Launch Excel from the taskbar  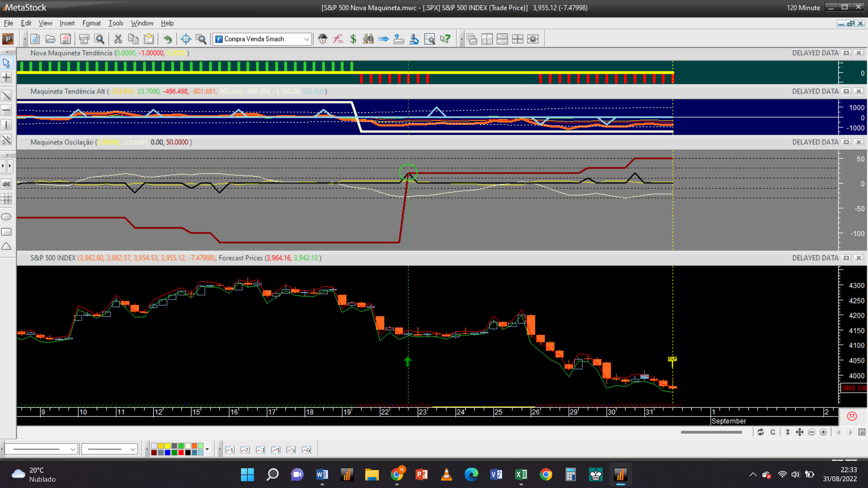(x=521, y=474)
